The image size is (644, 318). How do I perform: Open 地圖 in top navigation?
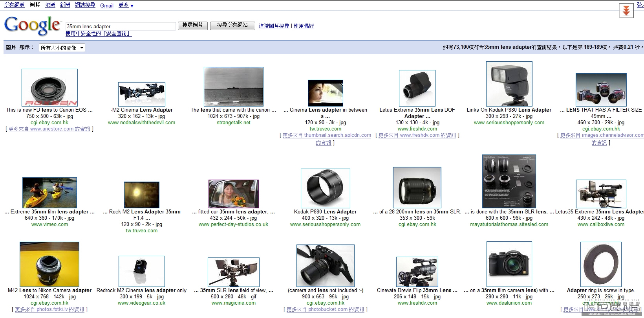(x=50, y=5)
